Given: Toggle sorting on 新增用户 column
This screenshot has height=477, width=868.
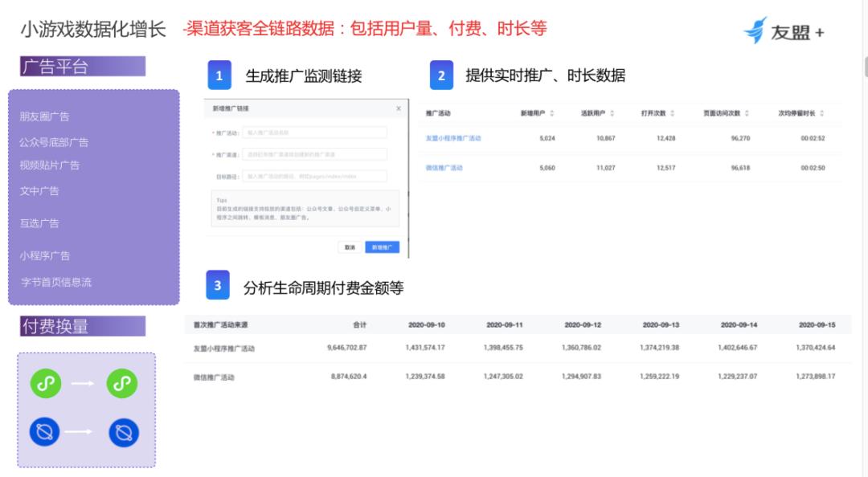Looking at the screenshot, I should (534, 115).
